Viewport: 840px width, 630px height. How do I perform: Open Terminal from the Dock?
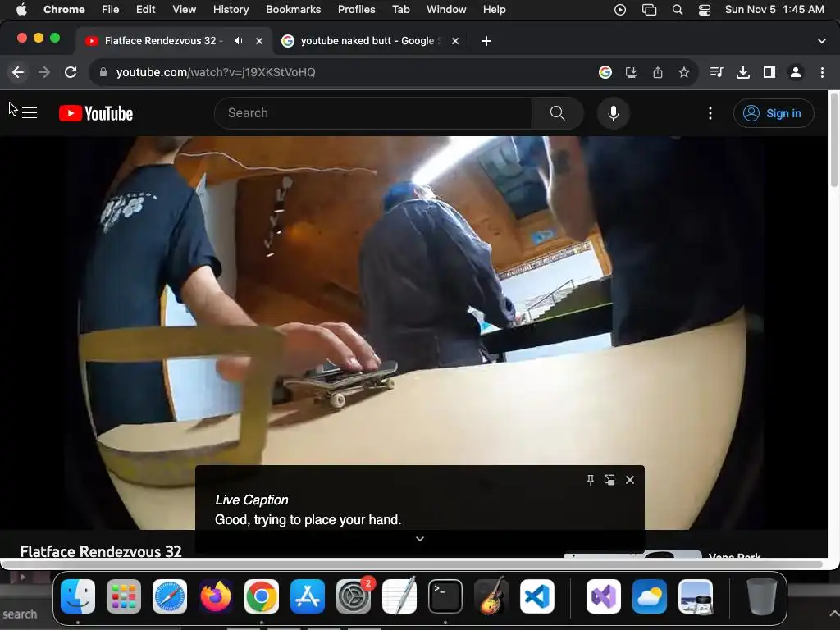click(x=445, y=596)
